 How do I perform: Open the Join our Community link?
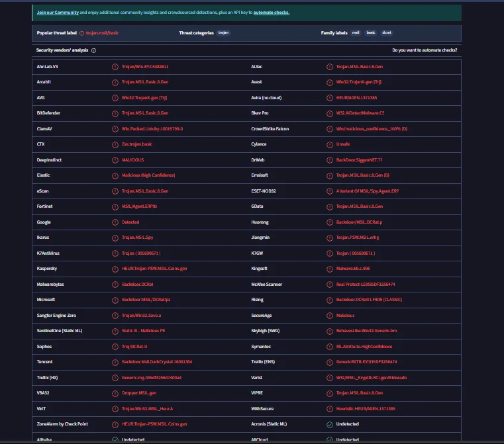pos(58,13)
